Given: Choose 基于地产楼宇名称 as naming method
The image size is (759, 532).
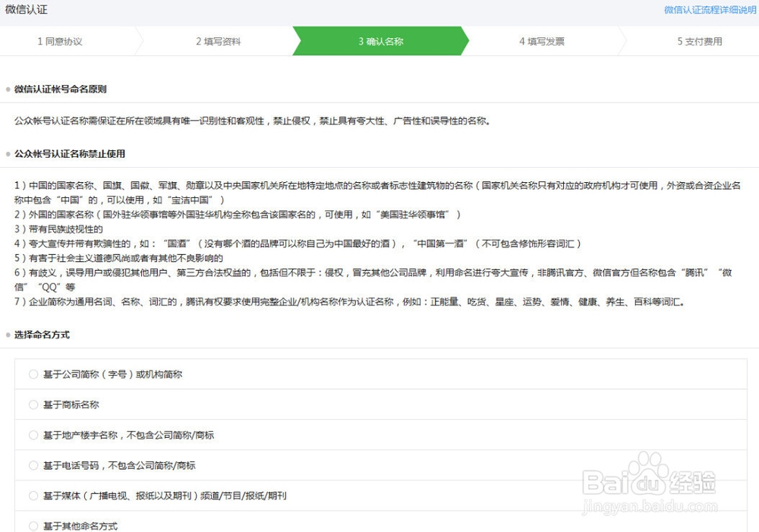Looking at the screenshot, I should pos(33,435).
